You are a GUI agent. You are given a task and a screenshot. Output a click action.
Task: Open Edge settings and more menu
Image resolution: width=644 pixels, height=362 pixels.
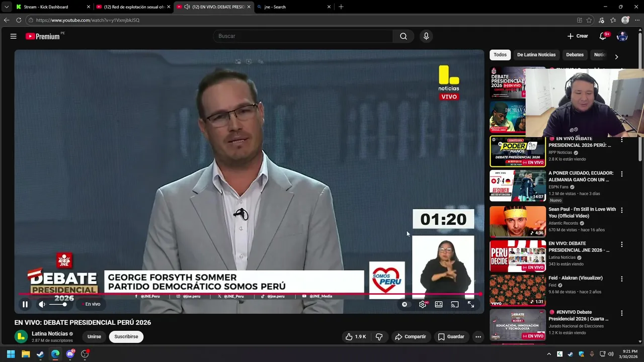[637, 20]
